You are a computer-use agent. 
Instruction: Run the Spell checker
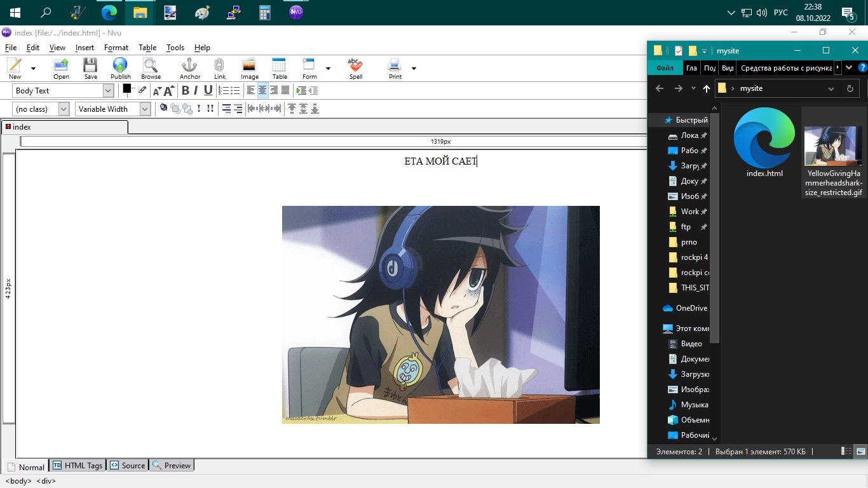355,68
